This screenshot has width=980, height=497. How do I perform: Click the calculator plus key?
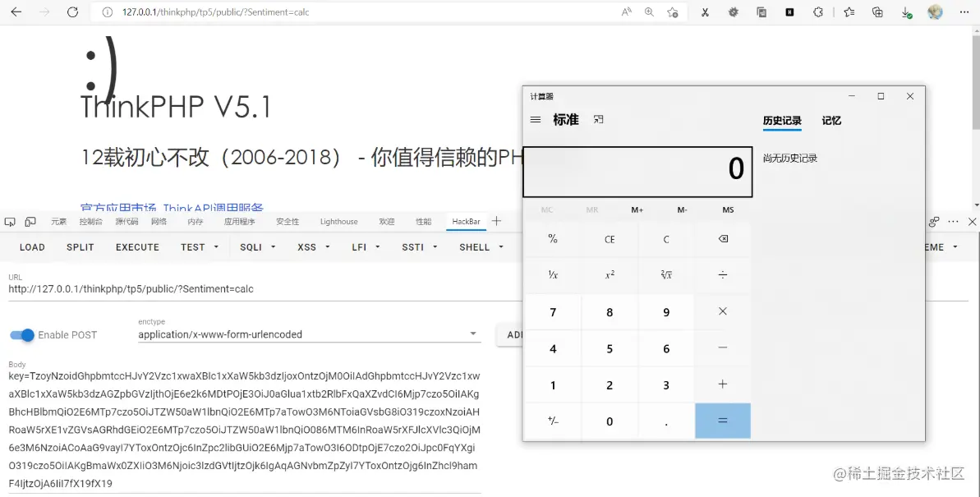pos(723,384)
